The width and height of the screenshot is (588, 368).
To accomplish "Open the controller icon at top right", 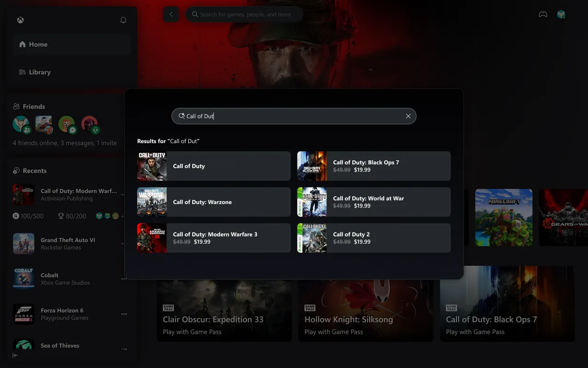I will (543, 14).
